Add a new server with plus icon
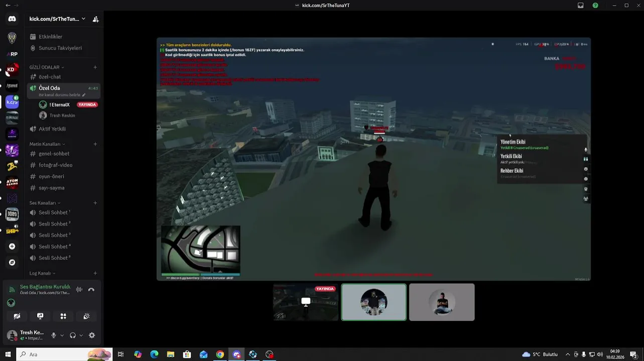Viewport: 644px width, 361px height. pyautogui.click(x=12, y=246)
